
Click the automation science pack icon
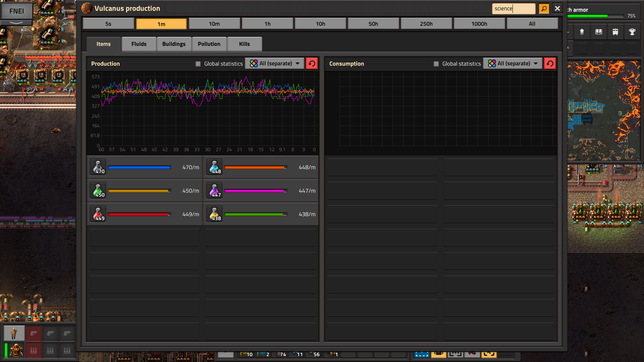click(98, 214)
